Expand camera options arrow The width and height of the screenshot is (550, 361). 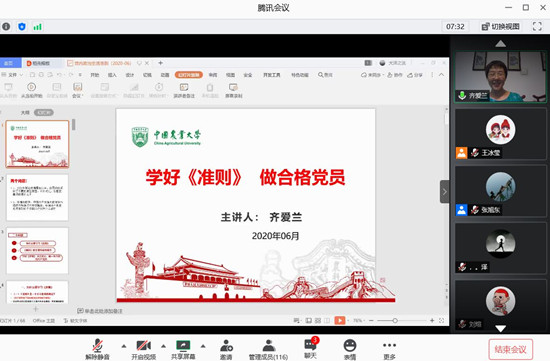(x=163, y=346)
